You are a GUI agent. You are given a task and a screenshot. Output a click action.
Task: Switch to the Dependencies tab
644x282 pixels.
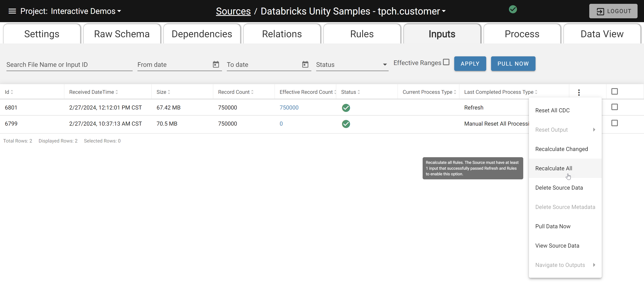(202, 34)
